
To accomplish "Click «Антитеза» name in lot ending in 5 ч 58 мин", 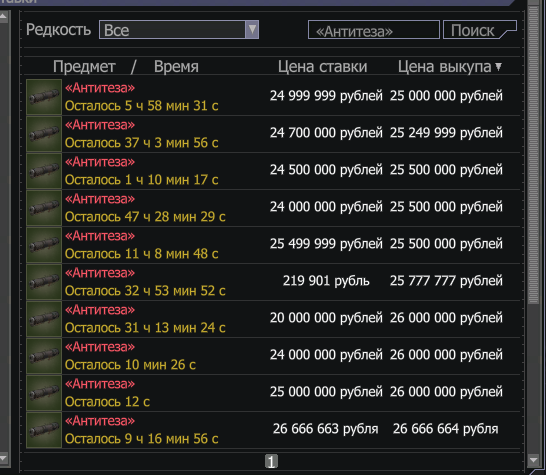I will (100, 88).
